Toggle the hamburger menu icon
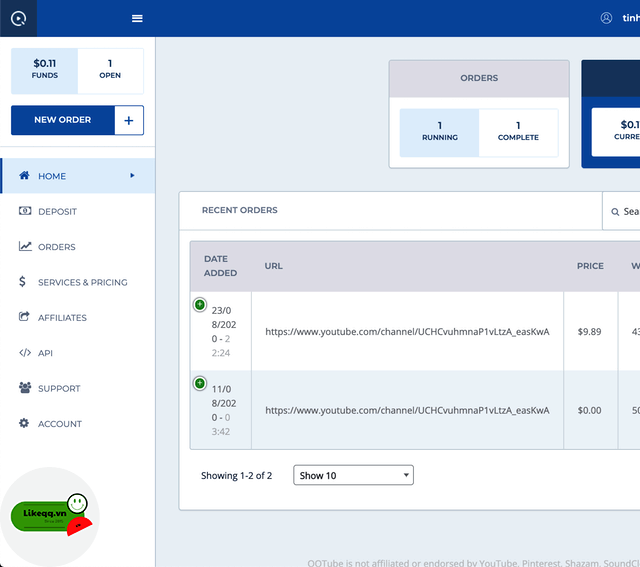640x567 pixels. click(137, 18)
